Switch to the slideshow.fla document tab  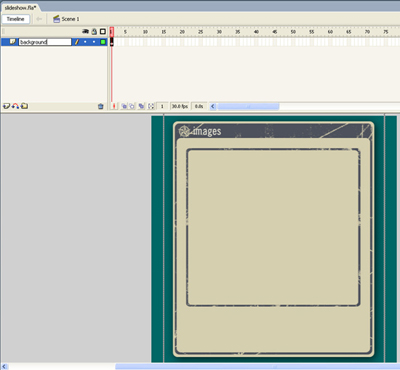click(x=20, y=7)
